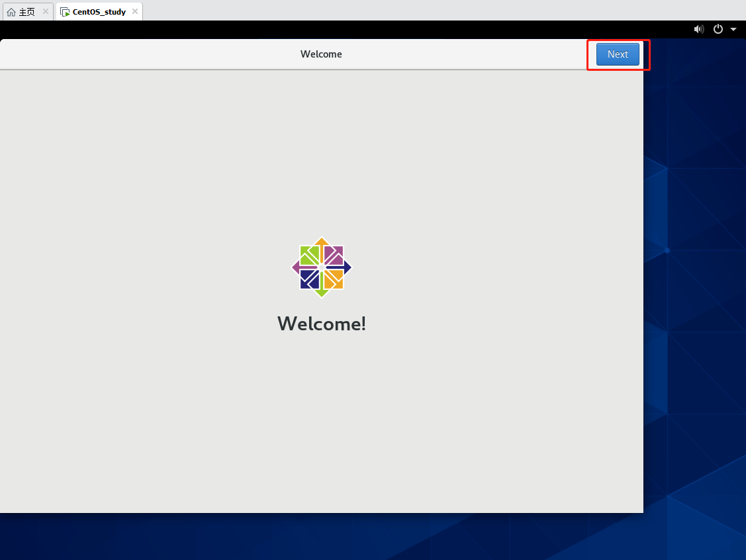The height and width of the screenshot is (560, 746).
Task: Click the VM running icon on CentOS_study tab
Action: coord(65,12)
